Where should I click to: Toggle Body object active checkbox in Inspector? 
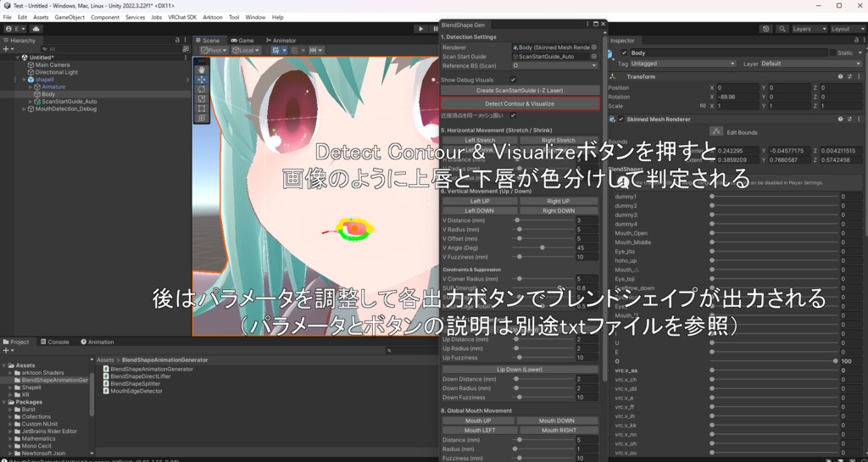tap(625, 53)
